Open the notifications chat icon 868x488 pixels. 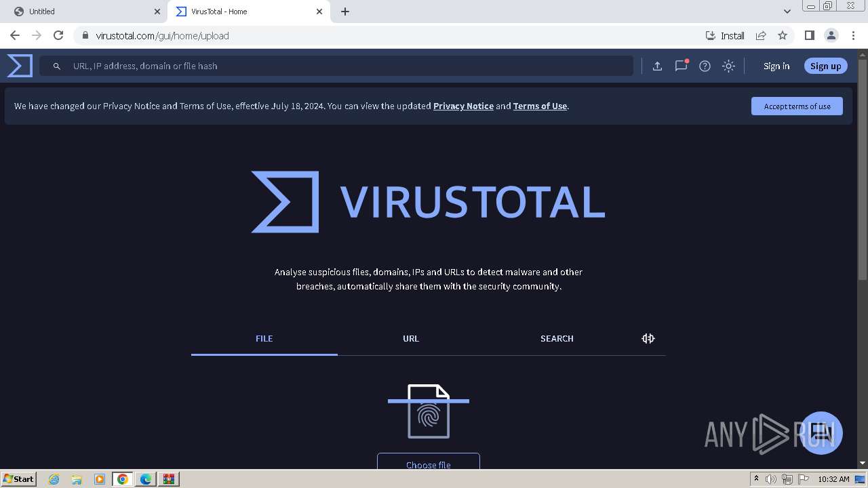pos(681,66)
